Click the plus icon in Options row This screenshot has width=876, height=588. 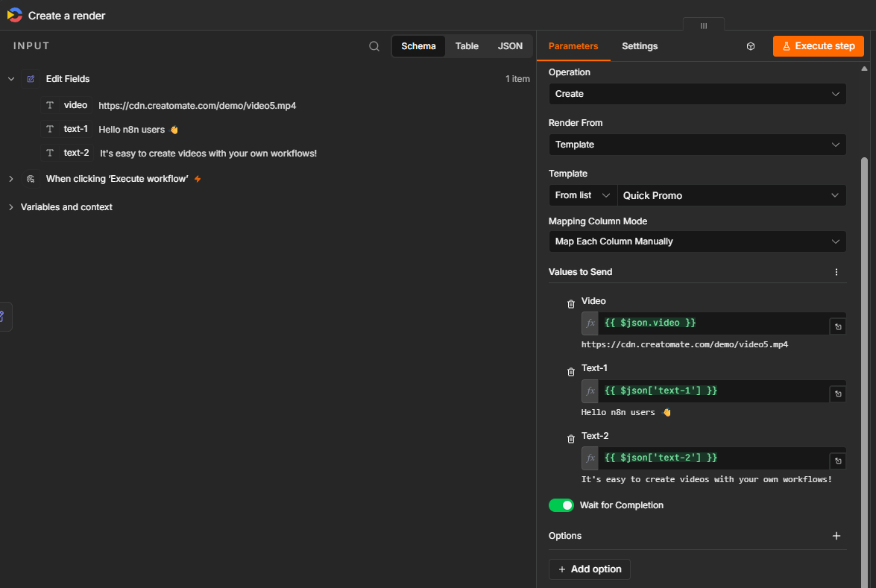(836, 536)
